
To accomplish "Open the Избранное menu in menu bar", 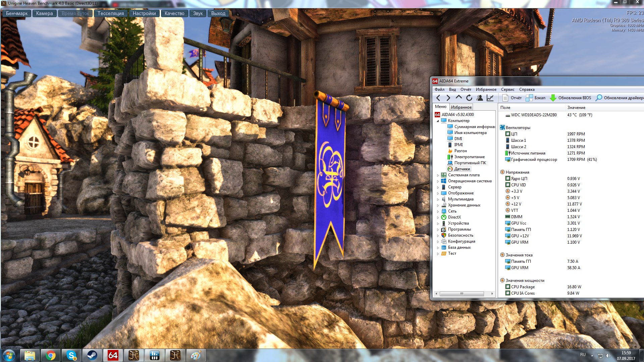I will click(x=486, y=89).
